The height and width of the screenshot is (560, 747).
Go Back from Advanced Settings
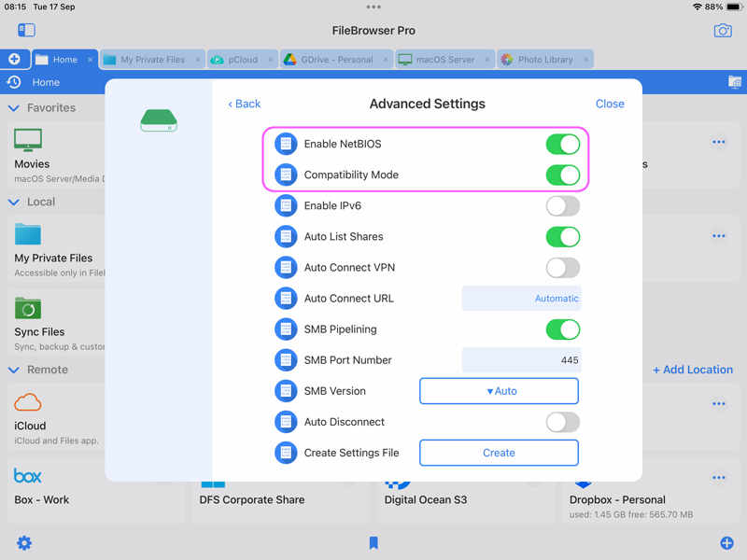tap(245, 104)
